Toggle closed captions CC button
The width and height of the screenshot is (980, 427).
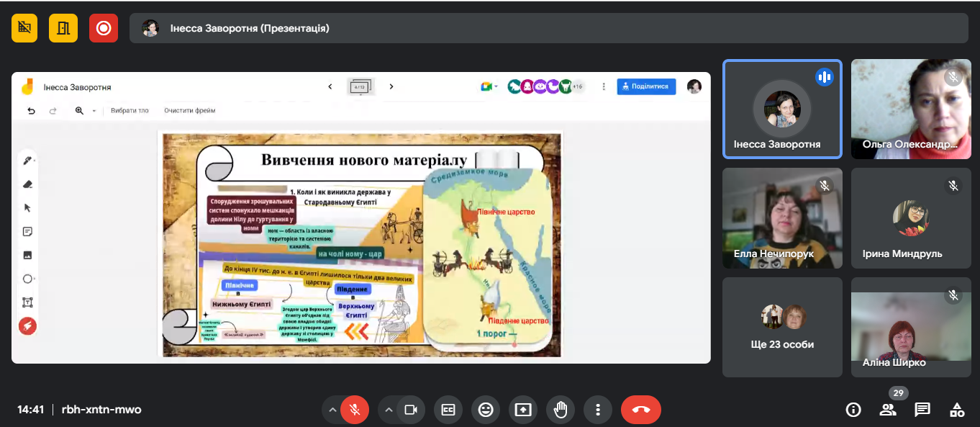tap(448, 410)
